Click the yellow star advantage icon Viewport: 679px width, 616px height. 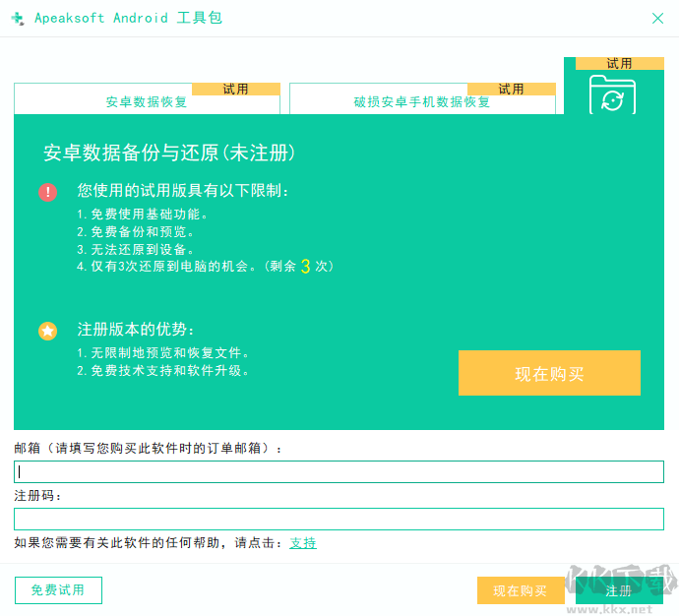click(x=47, y=331)
